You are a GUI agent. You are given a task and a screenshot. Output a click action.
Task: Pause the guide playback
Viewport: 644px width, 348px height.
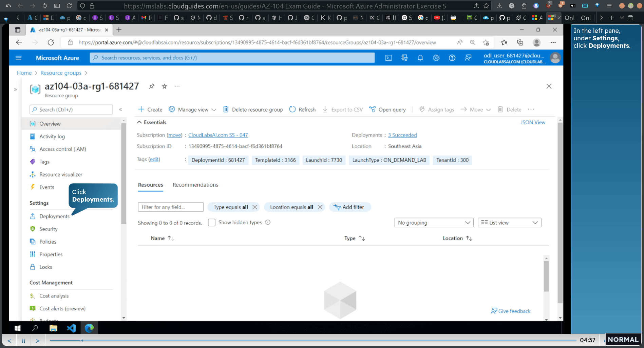tap(23, 341)
